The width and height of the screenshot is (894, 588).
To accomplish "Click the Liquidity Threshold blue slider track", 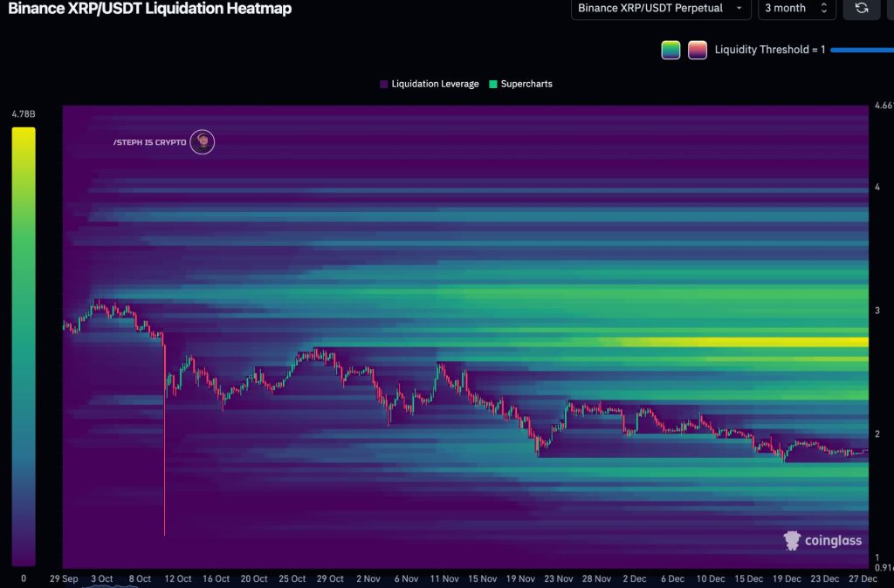I will [861, 50].
